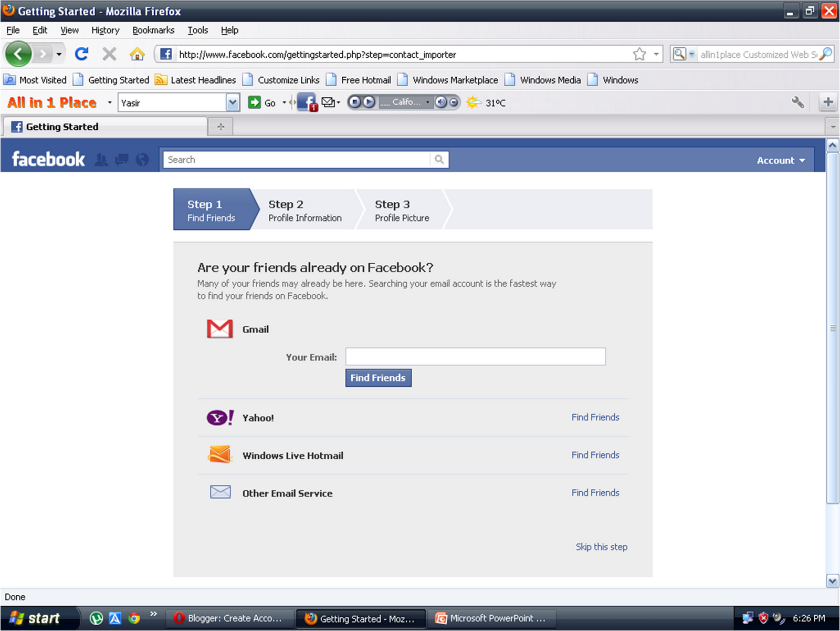
Task: Click the Other Email Service envelope icon
Action: click(220, 492)
